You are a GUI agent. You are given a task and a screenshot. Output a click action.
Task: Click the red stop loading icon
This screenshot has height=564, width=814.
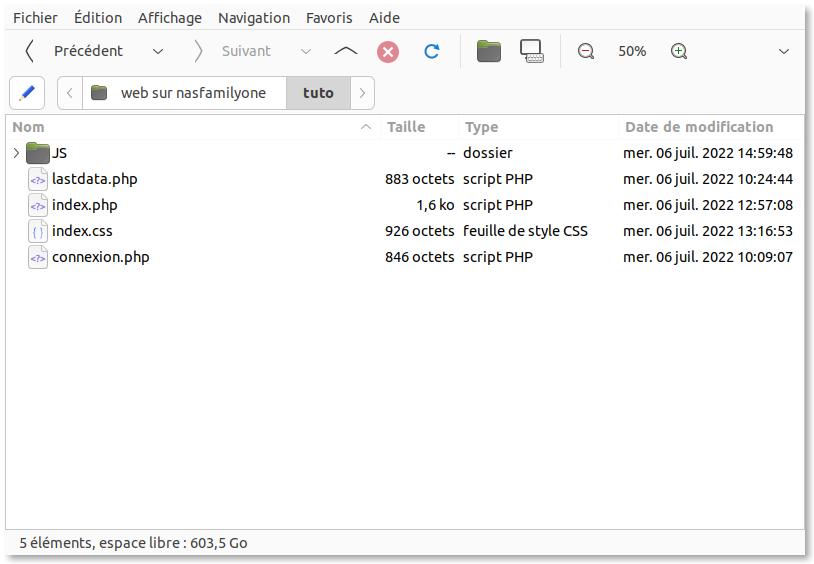(x=388, y=51)
